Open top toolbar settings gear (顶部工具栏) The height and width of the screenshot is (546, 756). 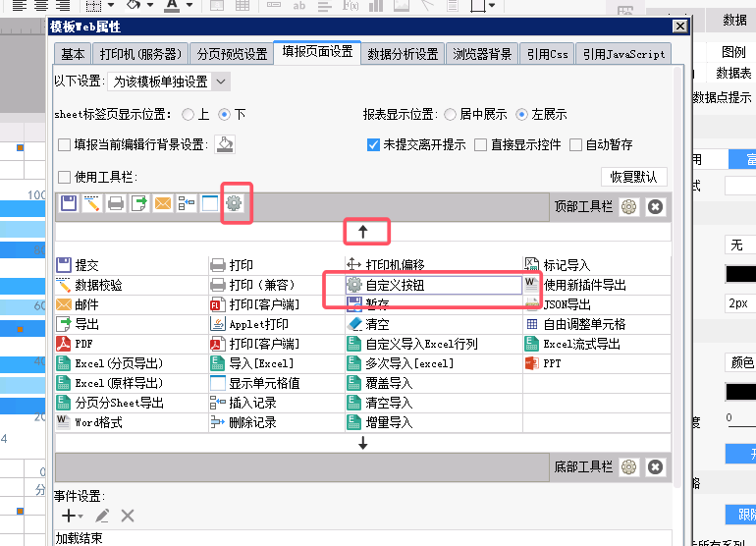coord(629,206)
